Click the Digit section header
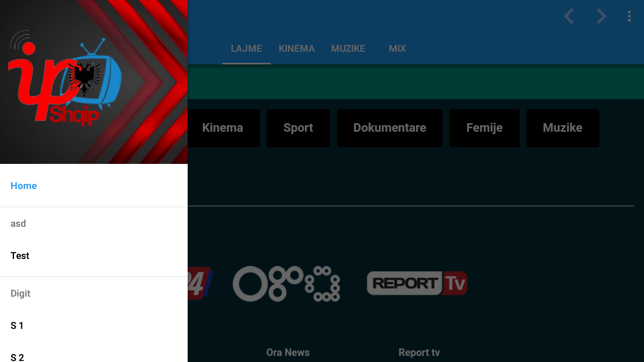The width and height of the screenshot is (644, 362). (21, 293)
